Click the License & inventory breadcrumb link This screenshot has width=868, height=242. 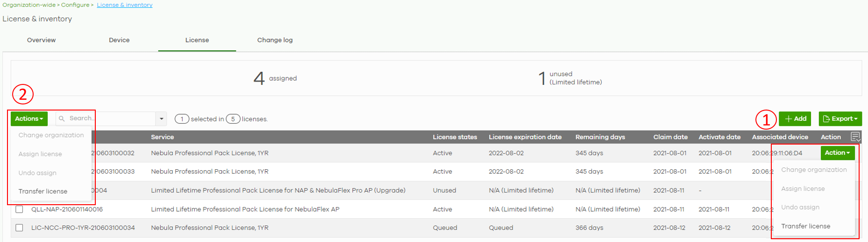pyautogui.click(x=125, y=5)
